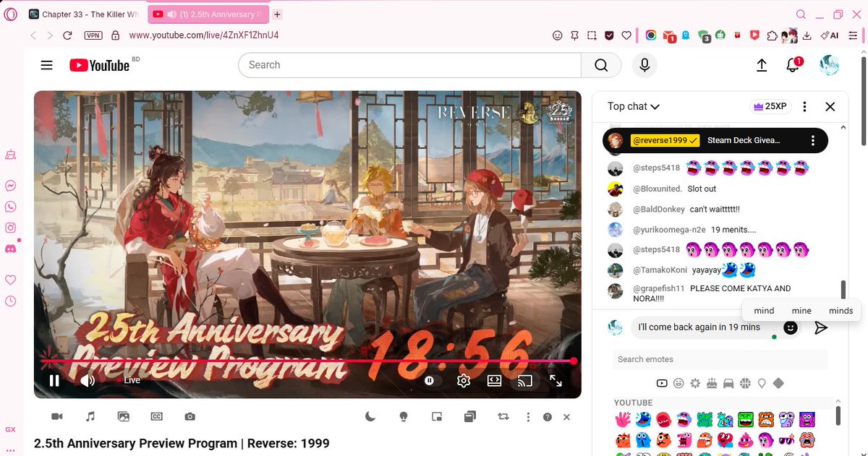Click the image gallery icon below video
Viewport: 868px width, 456px height.
(124, 417)
